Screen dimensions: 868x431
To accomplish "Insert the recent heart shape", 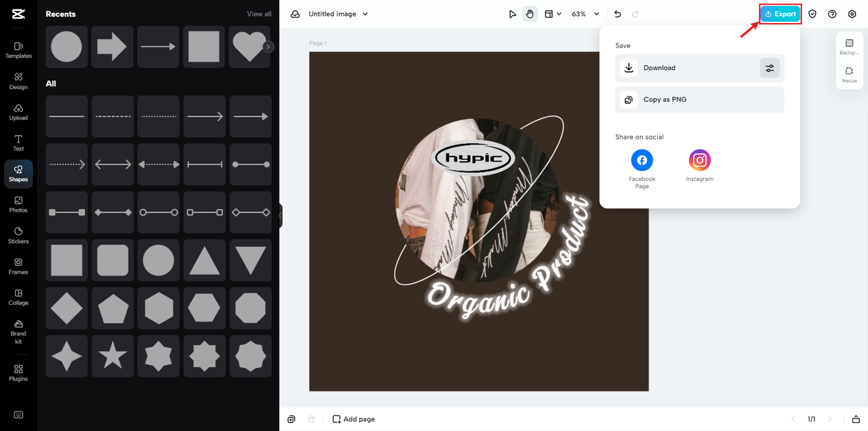I will [249, 47].
